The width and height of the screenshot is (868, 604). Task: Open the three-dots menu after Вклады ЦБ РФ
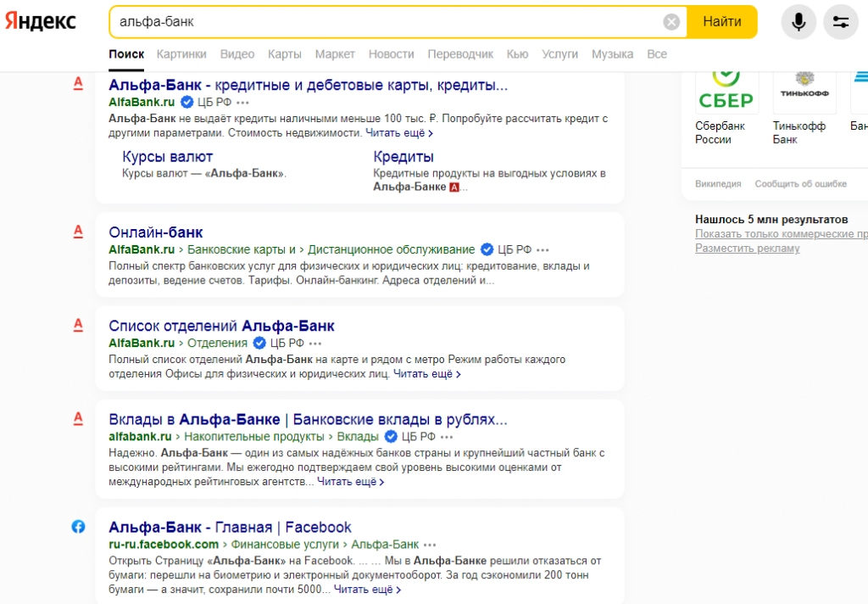click(x=447, y=437)
